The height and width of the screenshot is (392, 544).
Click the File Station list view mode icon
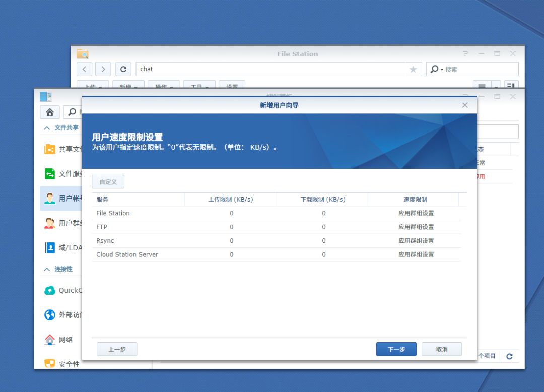click(482, 85)
